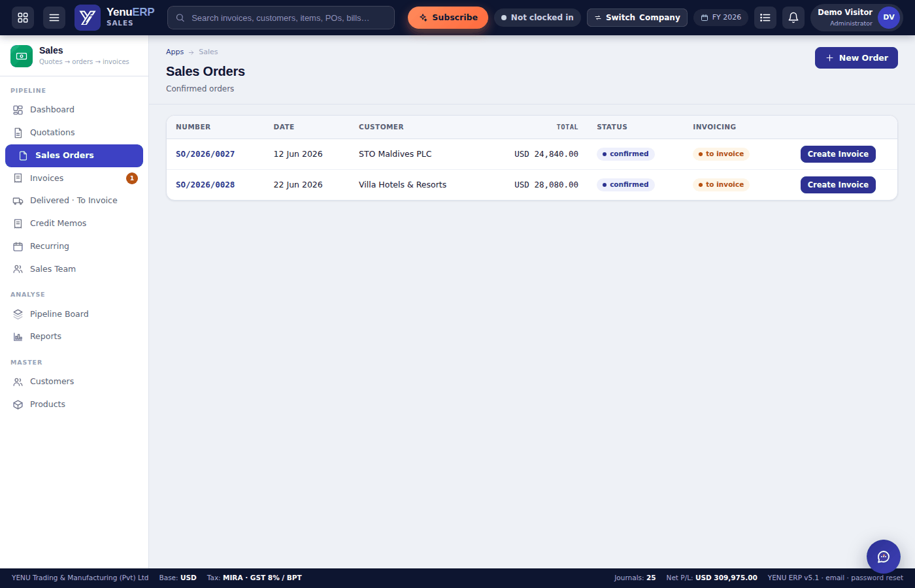Click the email link in the footer
This screenshot has width=915, height=588.
835,578
